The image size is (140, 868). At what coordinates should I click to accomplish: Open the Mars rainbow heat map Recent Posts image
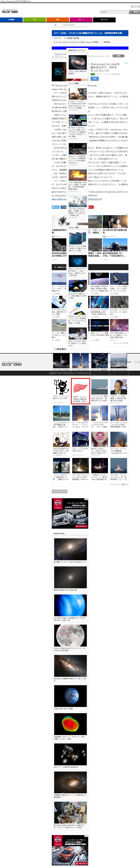pyautogui.click(x=70, y=724)
